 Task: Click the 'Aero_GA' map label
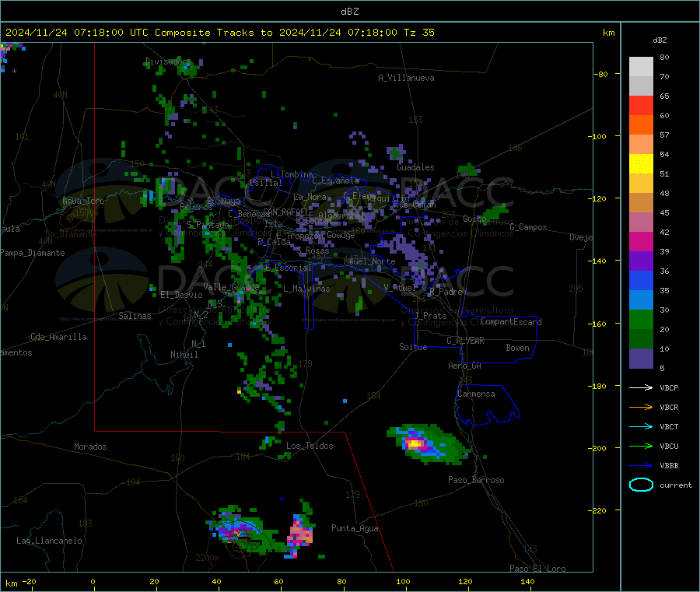[x=465, y=366]
